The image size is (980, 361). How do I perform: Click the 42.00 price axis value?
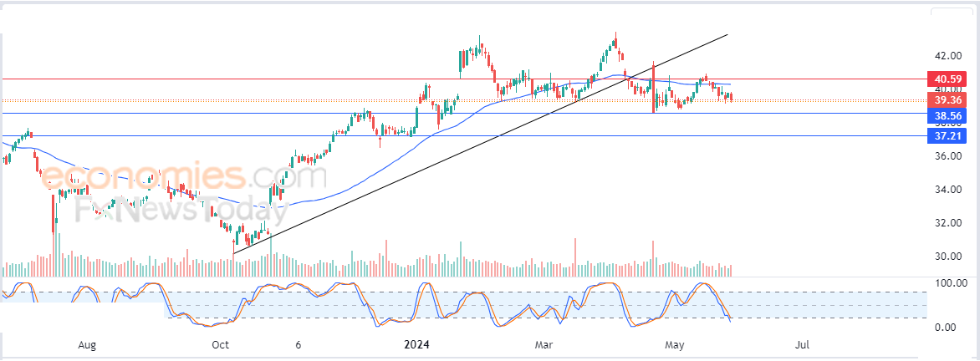(947, 56)
